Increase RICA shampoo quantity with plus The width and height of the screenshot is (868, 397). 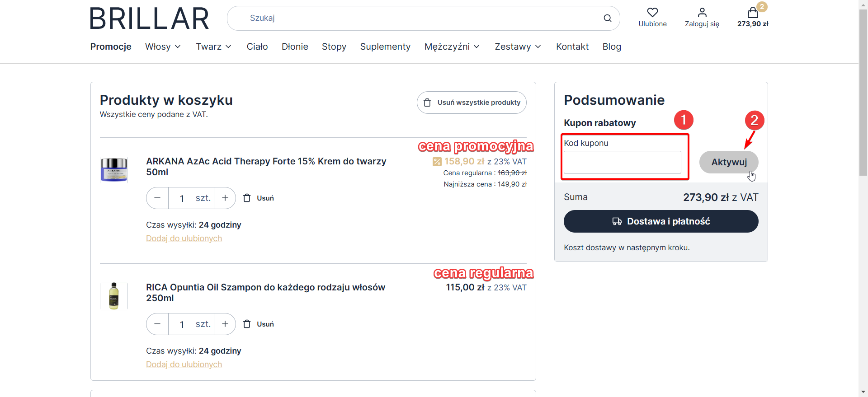pyautogui.click(x=225, y=324)
